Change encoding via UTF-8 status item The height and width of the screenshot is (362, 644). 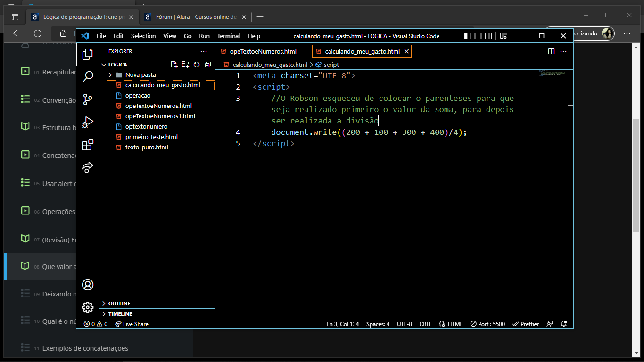(405, 324)
